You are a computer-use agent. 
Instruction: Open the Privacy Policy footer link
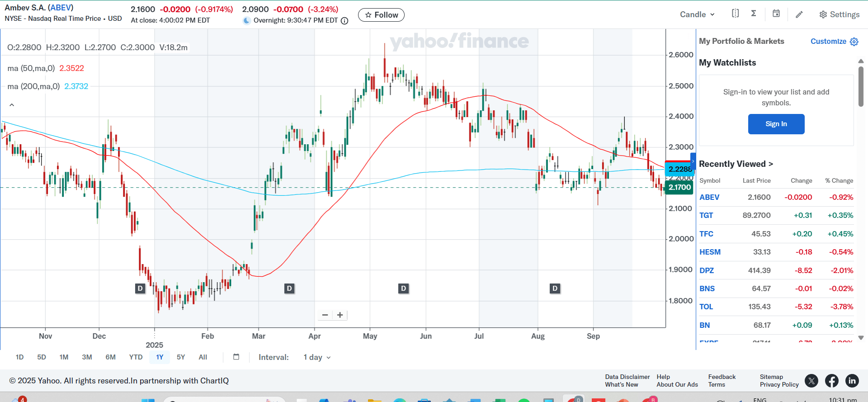point(779,384)
